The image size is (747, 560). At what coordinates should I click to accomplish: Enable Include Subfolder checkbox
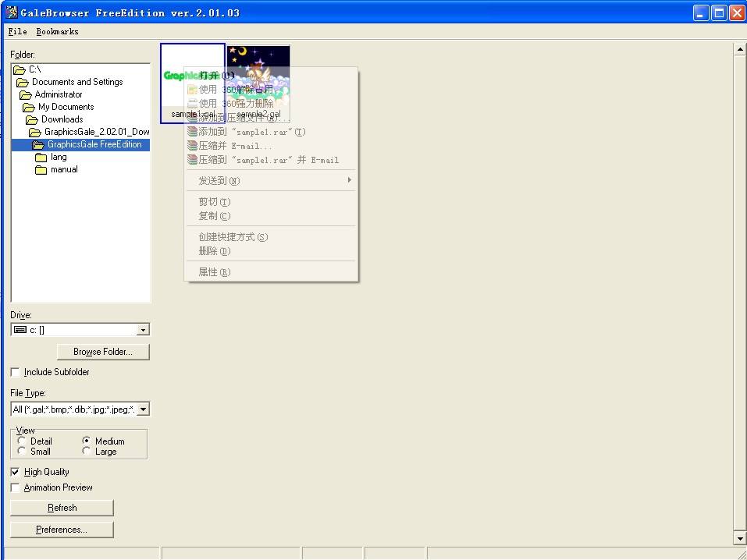[x=16, y=372]
